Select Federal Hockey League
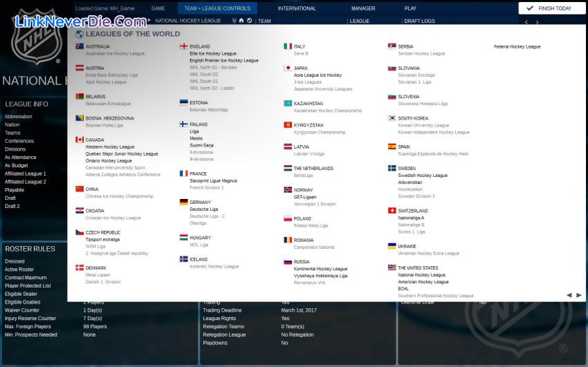 click(517, 46)
